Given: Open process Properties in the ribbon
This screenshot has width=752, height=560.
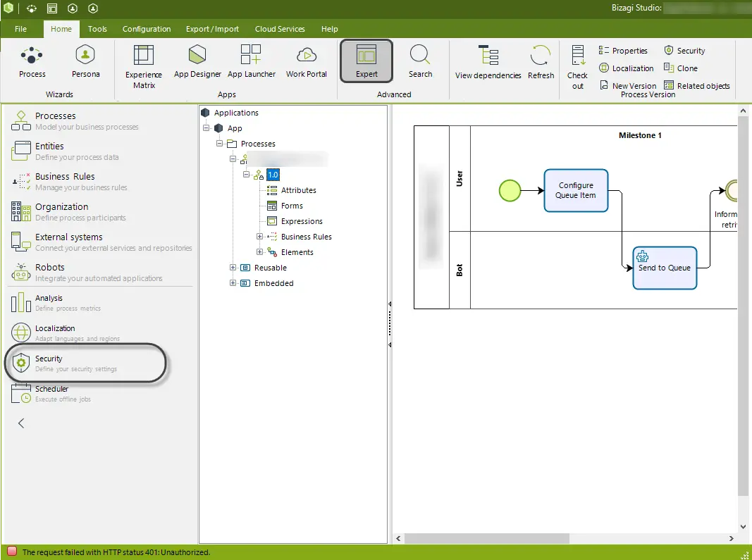Looking at the screenshot, I should coord(624,50).
